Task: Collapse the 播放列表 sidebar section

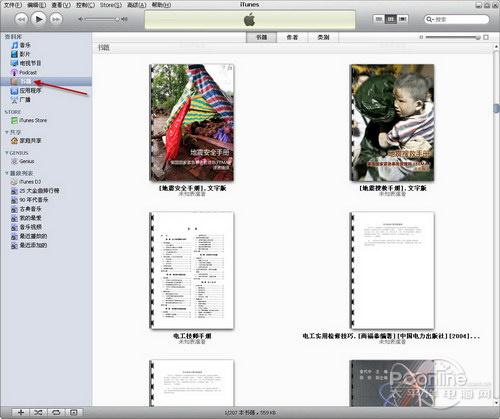Action: (x=6, y=173)
